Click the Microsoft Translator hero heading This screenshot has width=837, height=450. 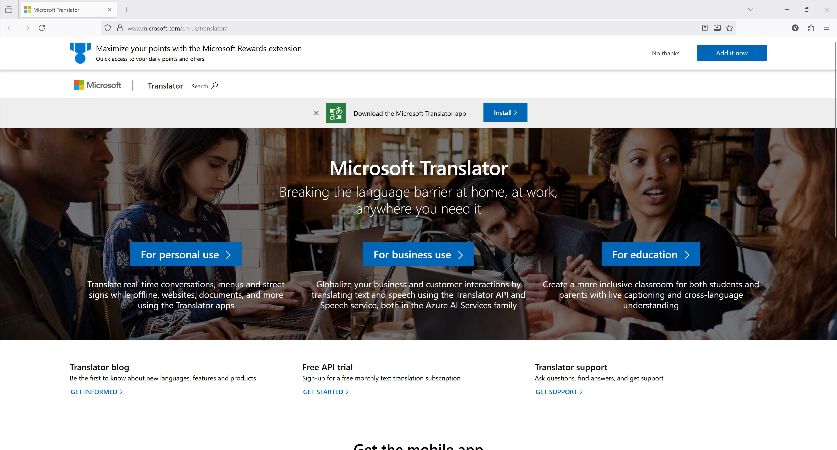(418, 168)
